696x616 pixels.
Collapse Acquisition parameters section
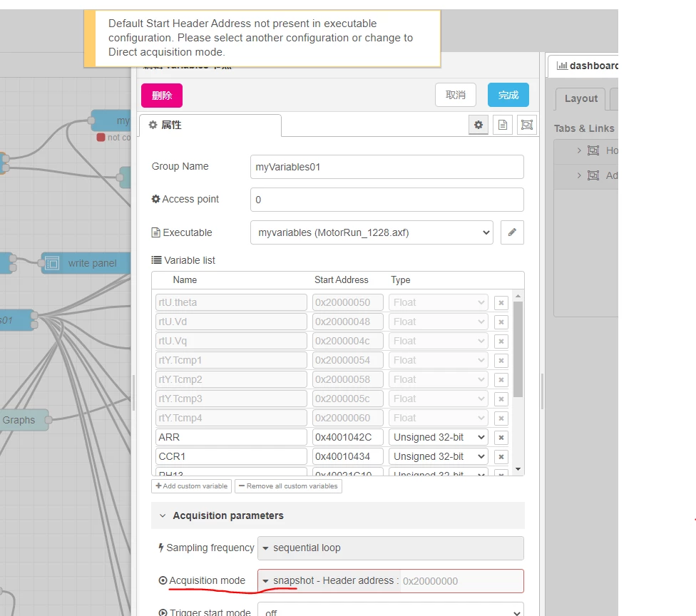click(163, 515)
